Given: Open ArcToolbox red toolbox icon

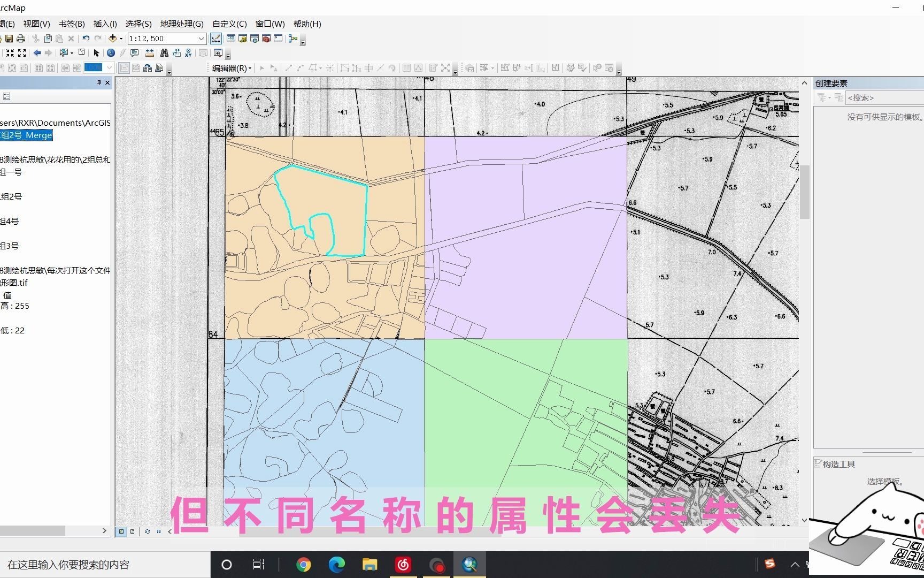Looking at the screenshot, I should coord(266,39).
